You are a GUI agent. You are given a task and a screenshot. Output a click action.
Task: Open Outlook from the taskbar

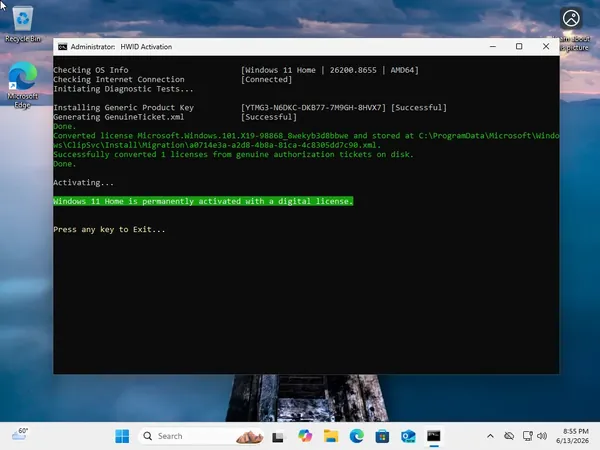408,436
